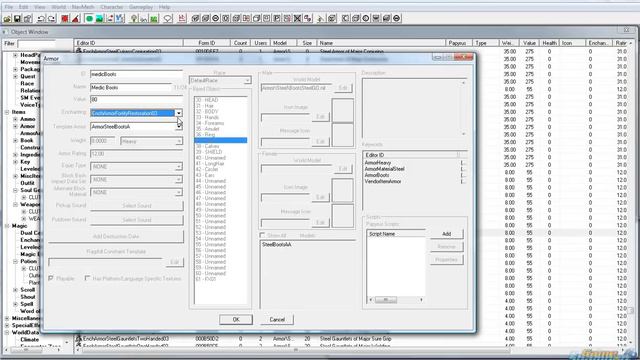Click the Object Window Filter field
The image size is (640, 360).
click(x=36, y=43)
